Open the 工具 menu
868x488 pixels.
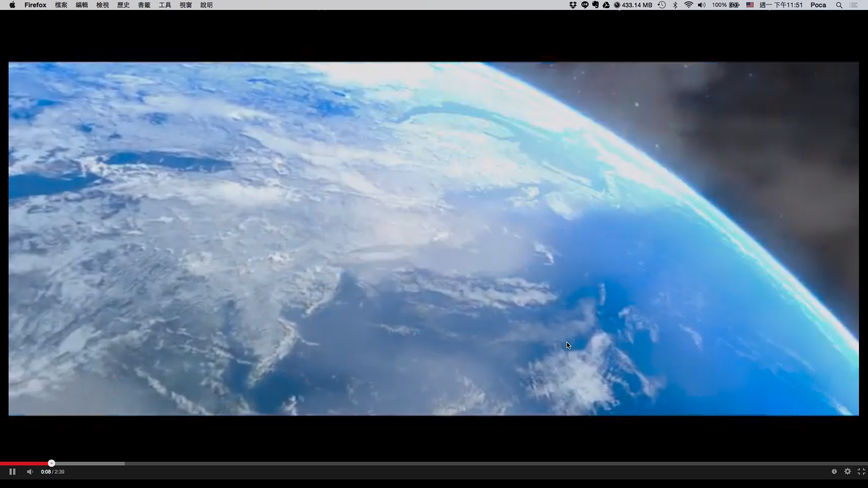click(x=165, y=5)
